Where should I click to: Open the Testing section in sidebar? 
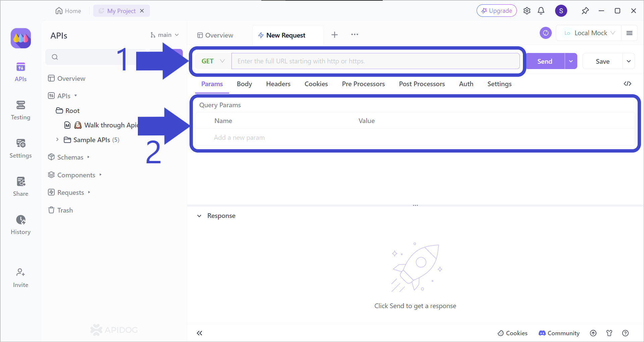[20, 110]
